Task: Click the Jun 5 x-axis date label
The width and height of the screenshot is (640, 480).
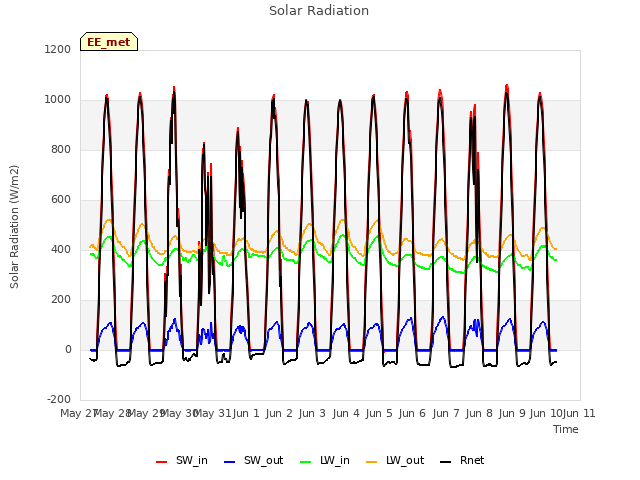Action: (x=379, y=413)
